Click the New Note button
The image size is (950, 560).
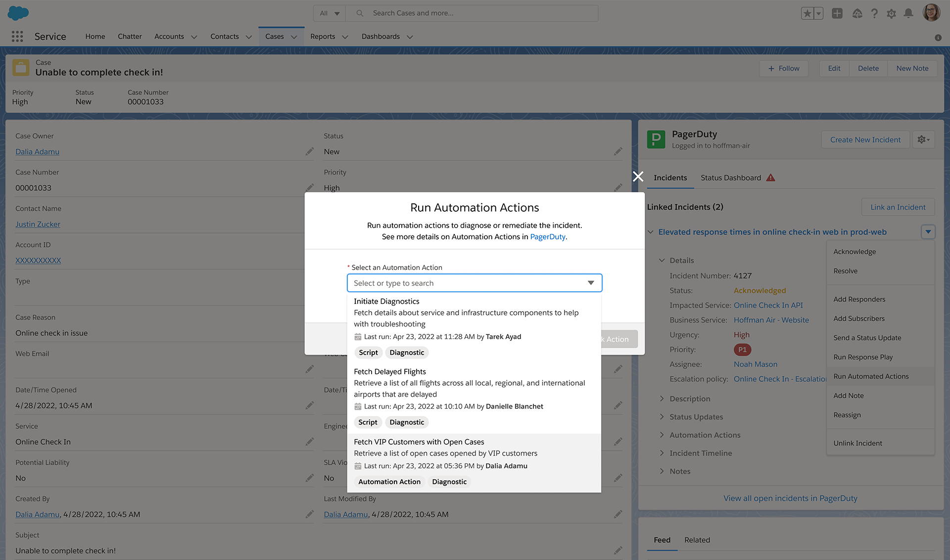point(912,68)
